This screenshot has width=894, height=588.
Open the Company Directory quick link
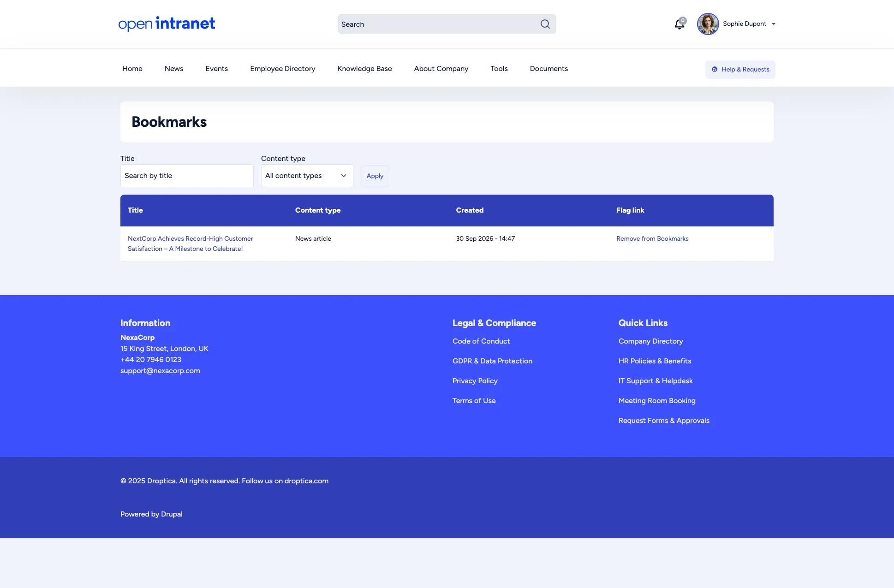(650, 341)
